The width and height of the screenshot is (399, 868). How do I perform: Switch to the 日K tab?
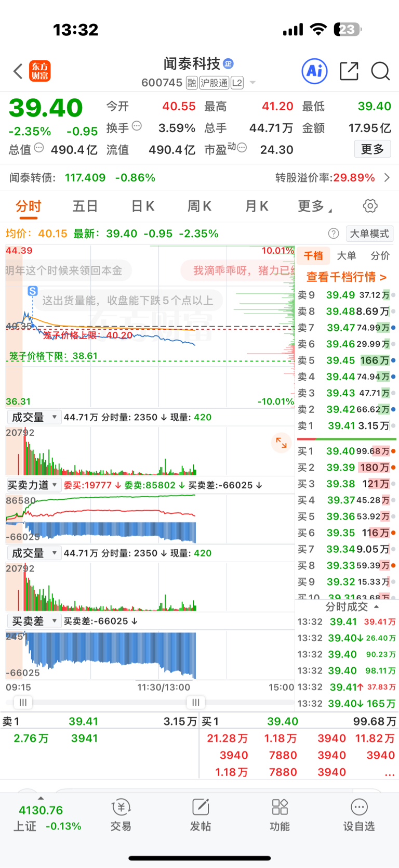point(143,206)
